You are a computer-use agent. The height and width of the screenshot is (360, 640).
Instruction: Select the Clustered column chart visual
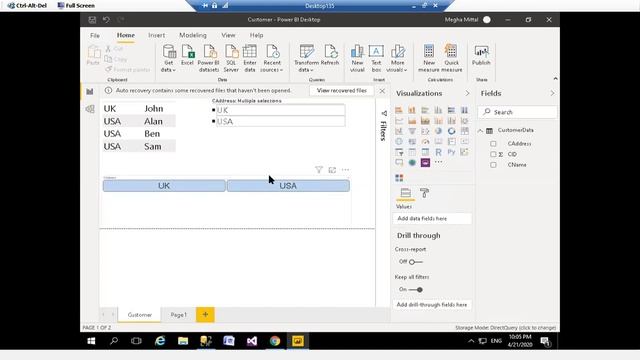[438, 110]
